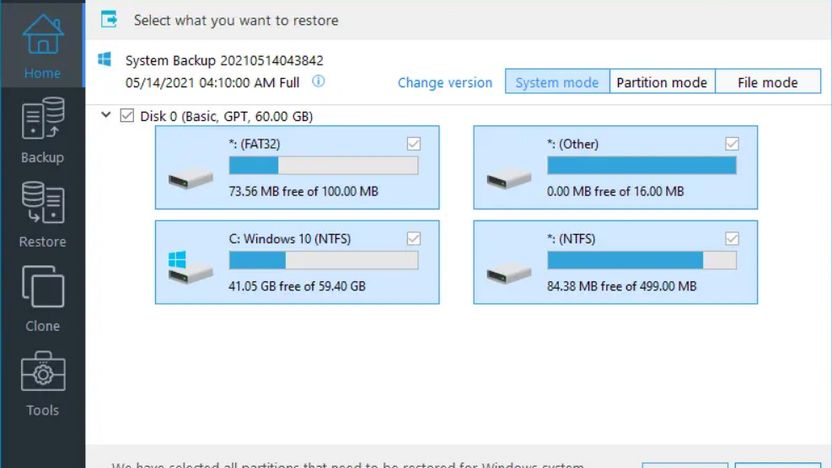This screenshot has width=832, height=468.
Task: Click '73.56 MB free of 100.00 MB' text
Action: click(304, 191)
